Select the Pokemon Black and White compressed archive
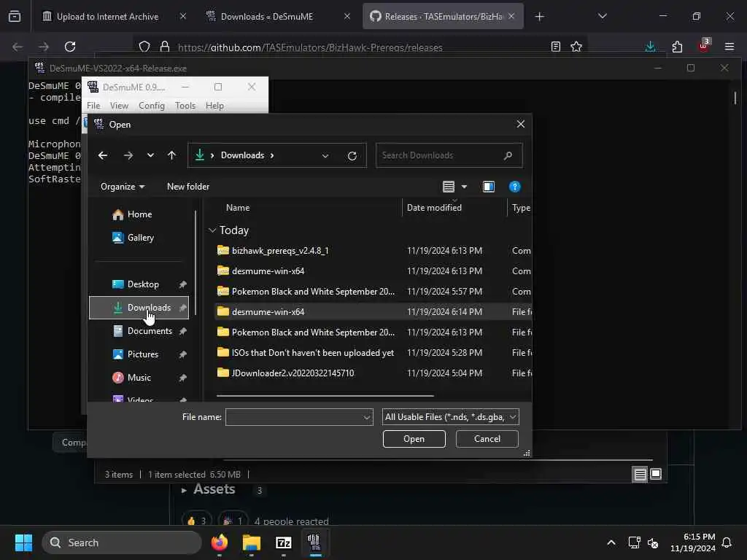 (x=371, y=292)
